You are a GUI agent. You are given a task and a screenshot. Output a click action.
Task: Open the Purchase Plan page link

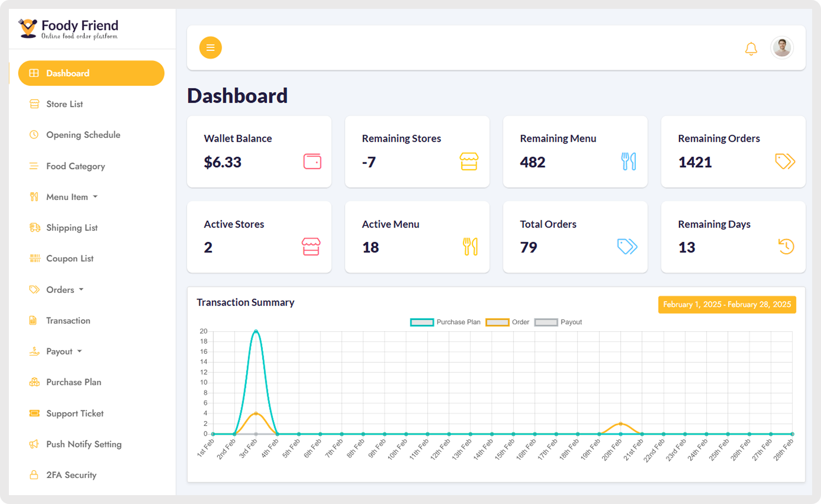pos(74,382)
